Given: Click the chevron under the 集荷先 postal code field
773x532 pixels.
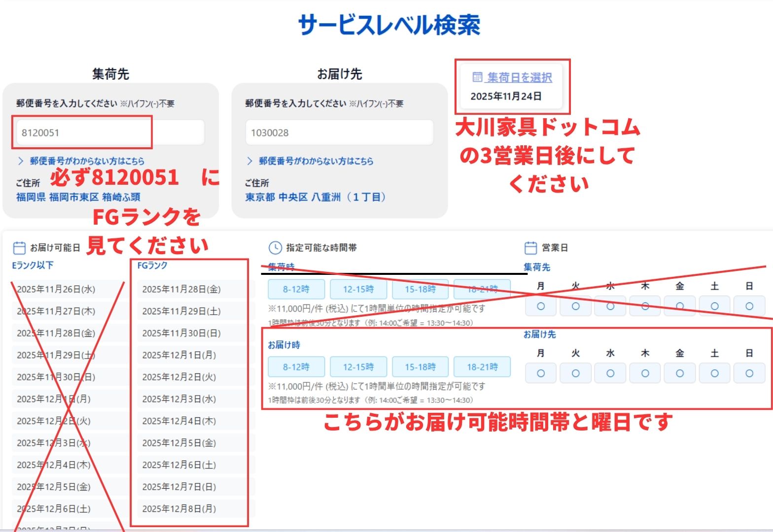Looking at the screenshot, I should [21, 161].
